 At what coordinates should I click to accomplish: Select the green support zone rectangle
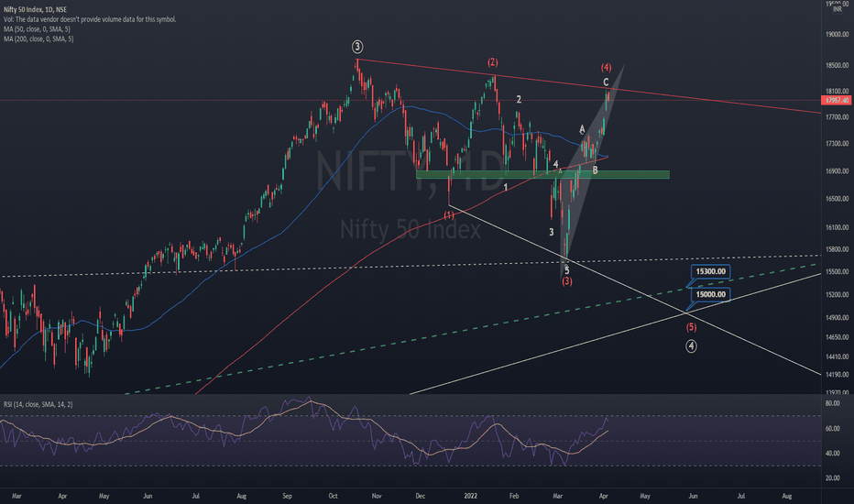point(542,175)
